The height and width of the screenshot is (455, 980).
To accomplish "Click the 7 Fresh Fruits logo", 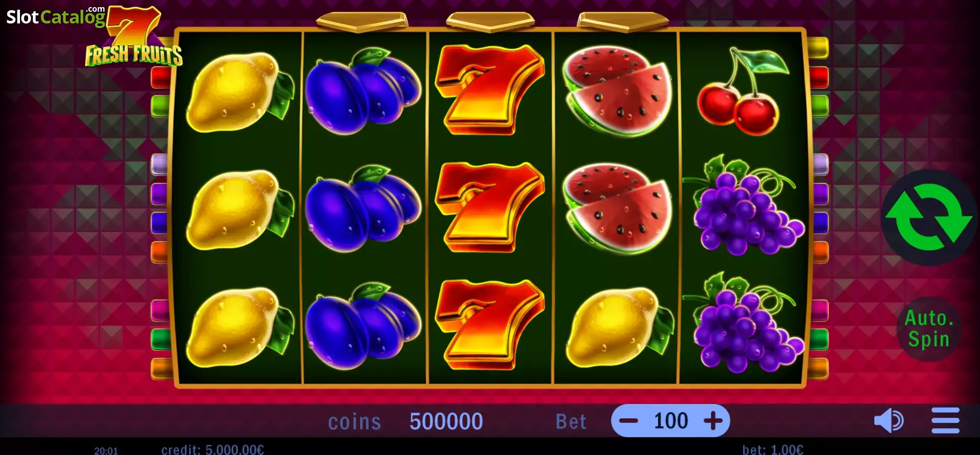I will click(x=134, y=37).
